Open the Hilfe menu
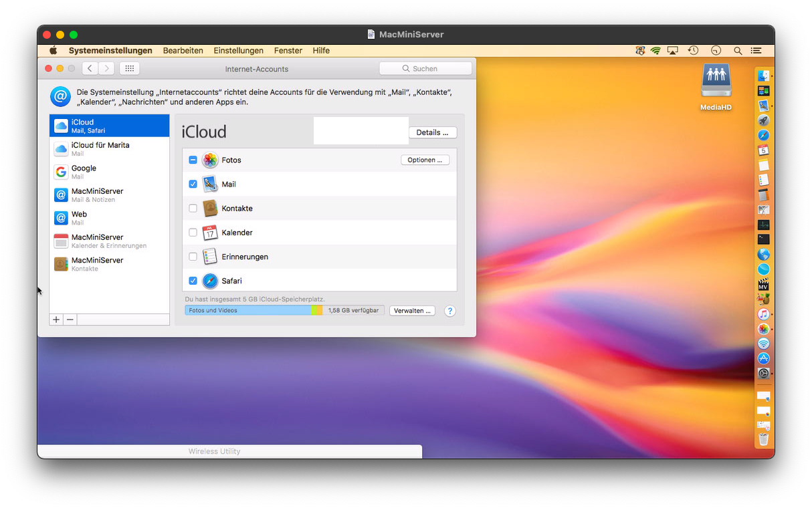This screenshot has height=508, width=812. pyautogui.click(x=321, y=51)
